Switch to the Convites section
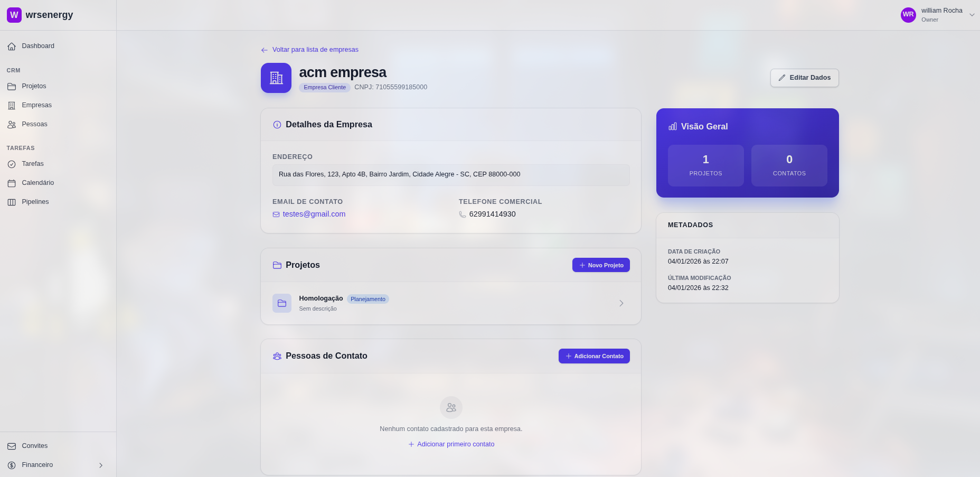 pos(34,446)
